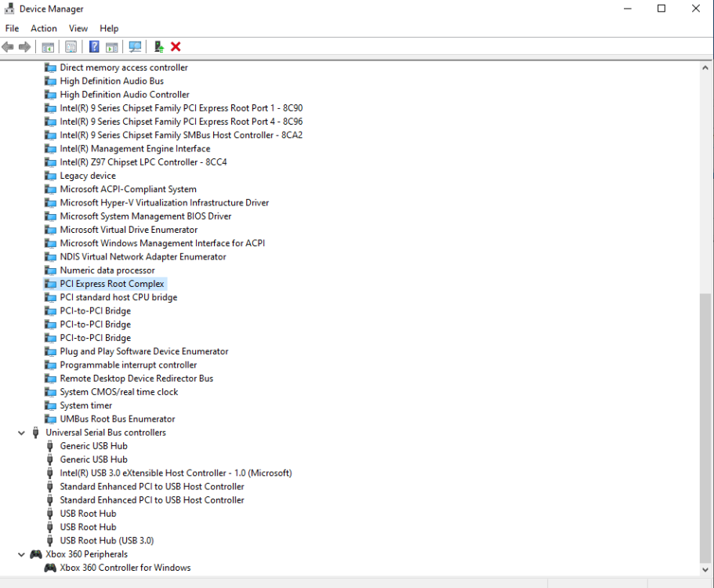Screen dimensions: 714x588
Task: Click the vertical scrollbar thumb
Action: coord(705,428)
